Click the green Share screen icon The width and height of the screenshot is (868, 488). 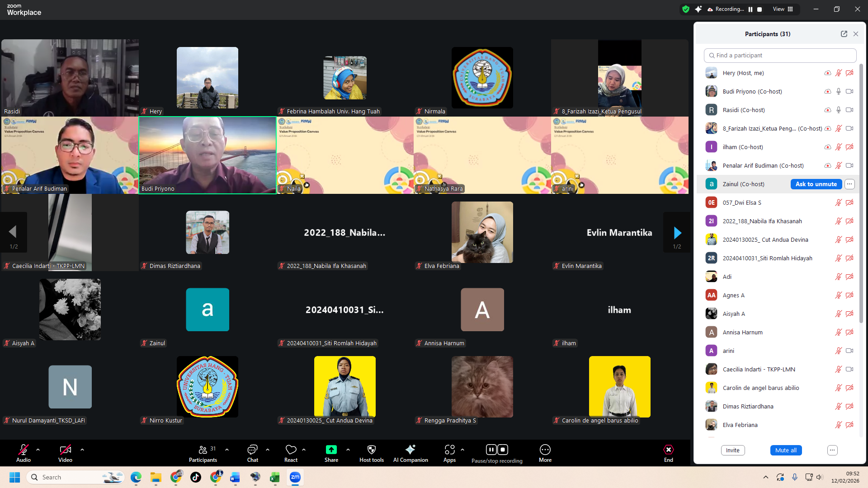(x=331, y=450)
